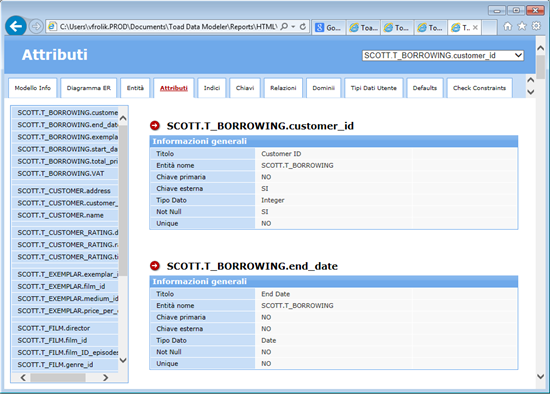Select the Attributi tab
The height and width of the screenshot is (394, 550).
pyautogui.click(x=174, y=88)
